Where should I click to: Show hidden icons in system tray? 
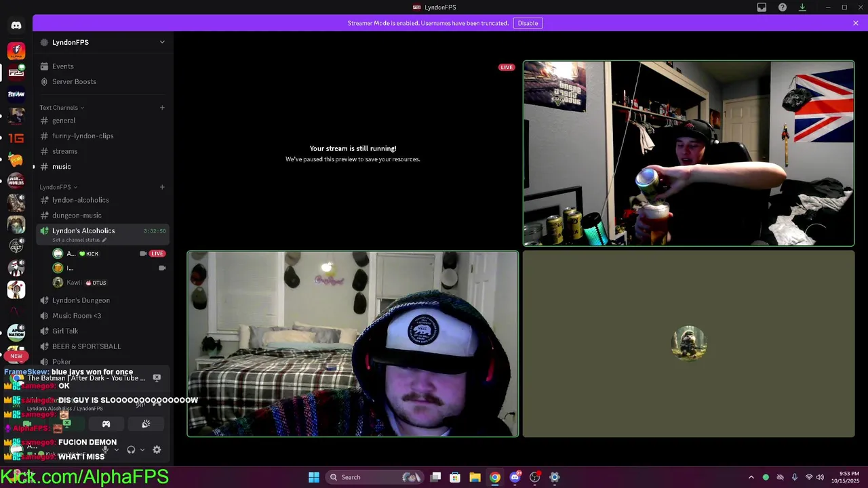tap(751, 477)
